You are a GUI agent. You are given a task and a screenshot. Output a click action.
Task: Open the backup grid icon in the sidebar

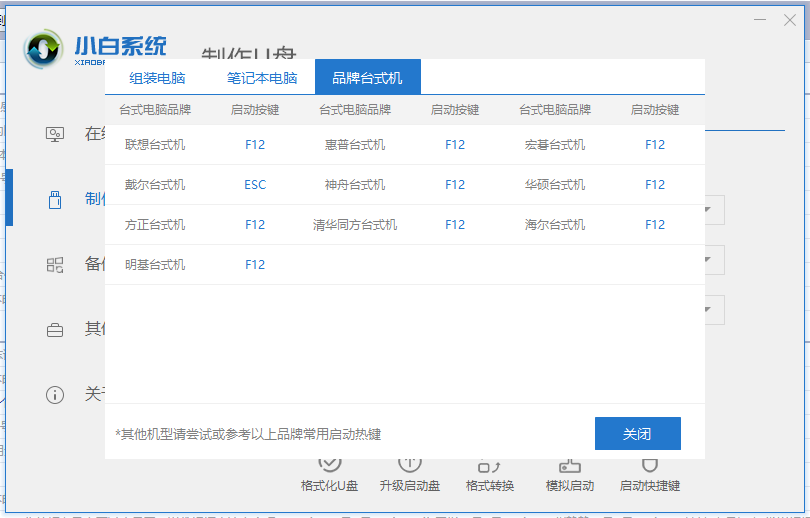point(55,265)
